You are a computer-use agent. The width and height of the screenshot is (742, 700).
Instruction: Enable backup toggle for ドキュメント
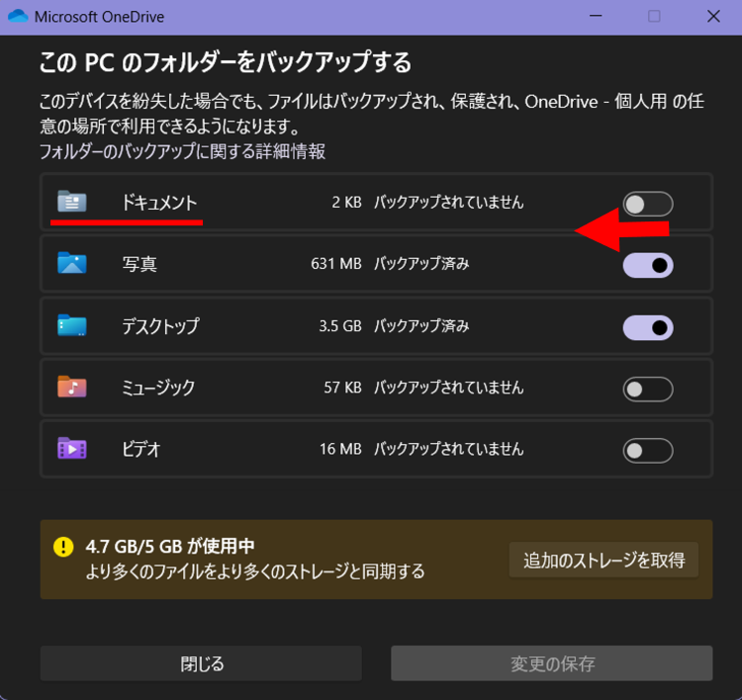pyautogui.click(x=648, y=204)
